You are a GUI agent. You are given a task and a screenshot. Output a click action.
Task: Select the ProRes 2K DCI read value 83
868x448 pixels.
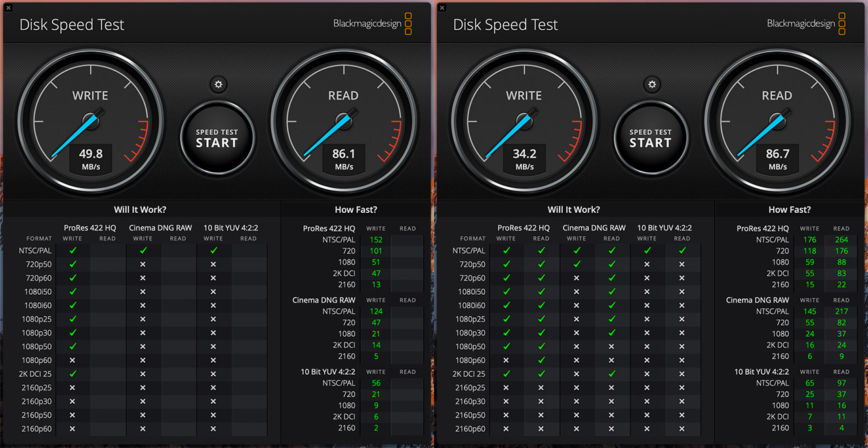[842, 273]
